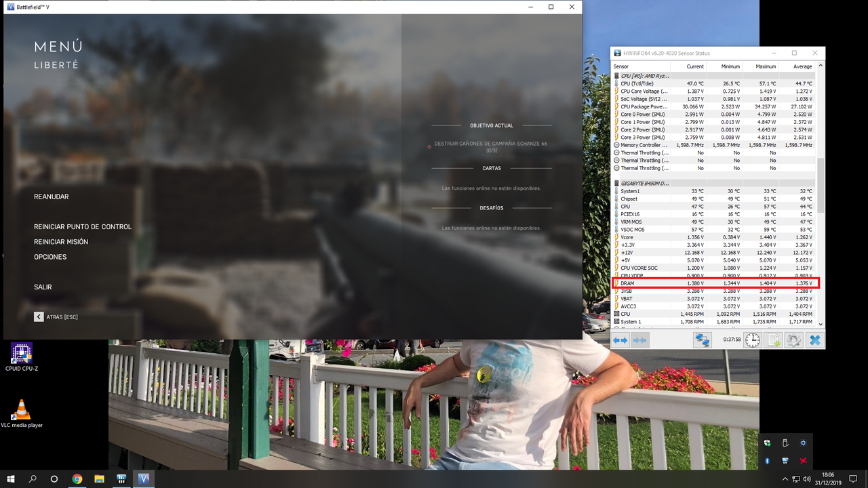The image size is (868, 488).
Task: Open Safely Remove Hardware USB tray icon
Action: (785, 443)
